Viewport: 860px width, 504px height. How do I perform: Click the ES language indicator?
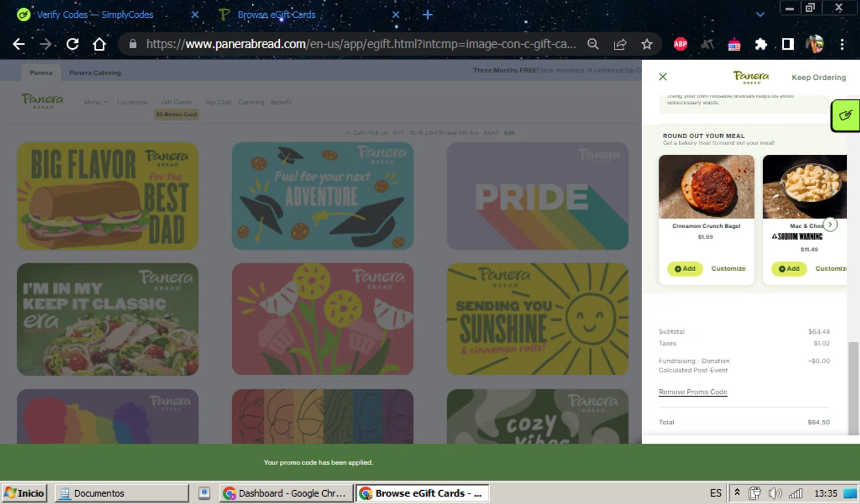pyautogui.click(x=716, y=493)
